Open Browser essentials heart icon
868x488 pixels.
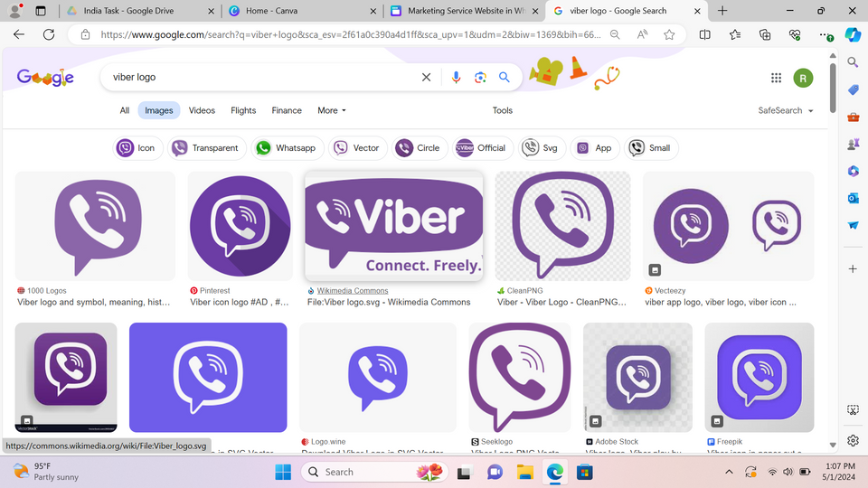pos(795,34)
